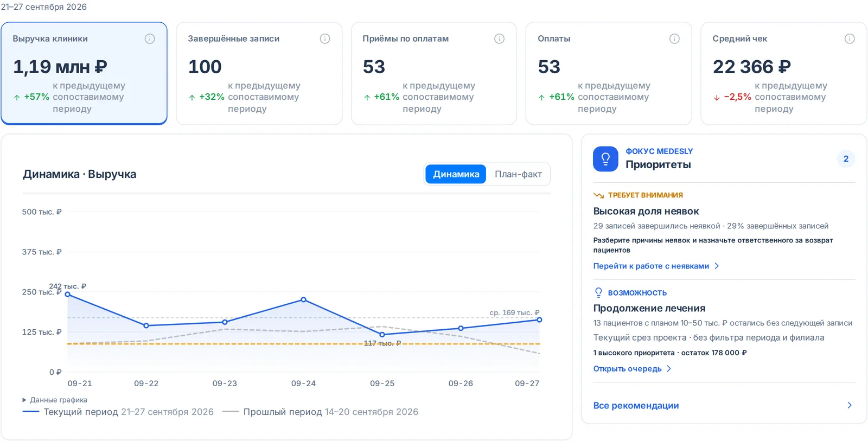Image resolution: width=868 pixels, height=441 pixels.
Task: Click chart data point for 09-24
Action: tap(304, 299)
